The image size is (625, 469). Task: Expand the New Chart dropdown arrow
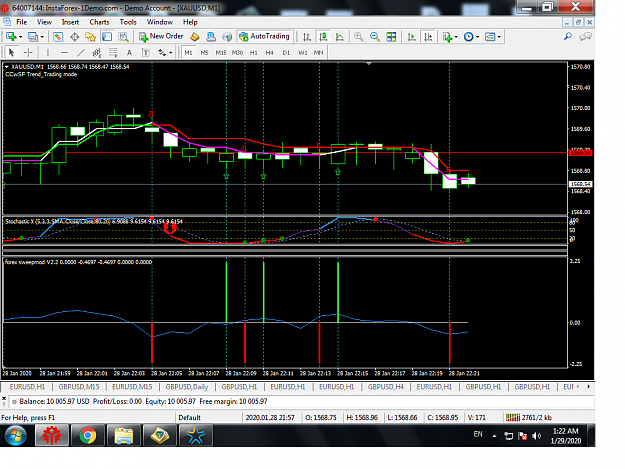[20, 37]
